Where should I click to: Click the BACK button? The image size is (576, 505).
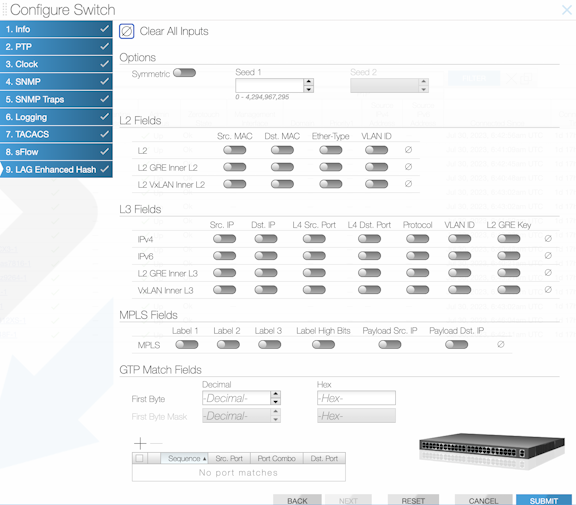pyautogui.click(x=297, y=500)
